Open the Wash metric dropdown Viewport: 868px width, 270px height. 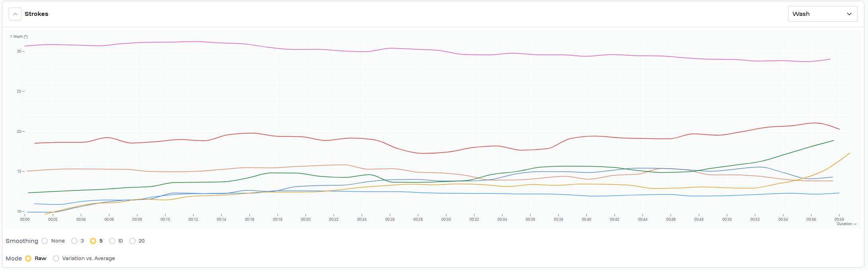click(x=822, y=14)
